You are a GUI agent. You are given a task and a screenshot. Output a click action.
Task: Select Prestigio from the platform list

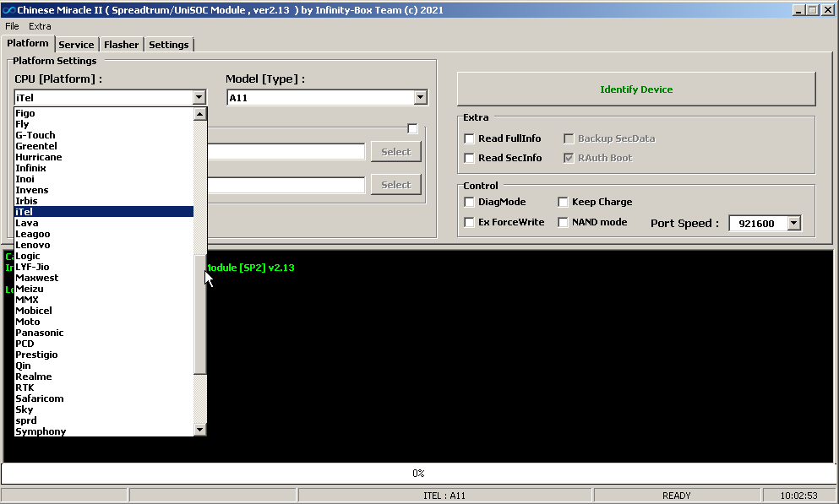click(x=104, y=355)
